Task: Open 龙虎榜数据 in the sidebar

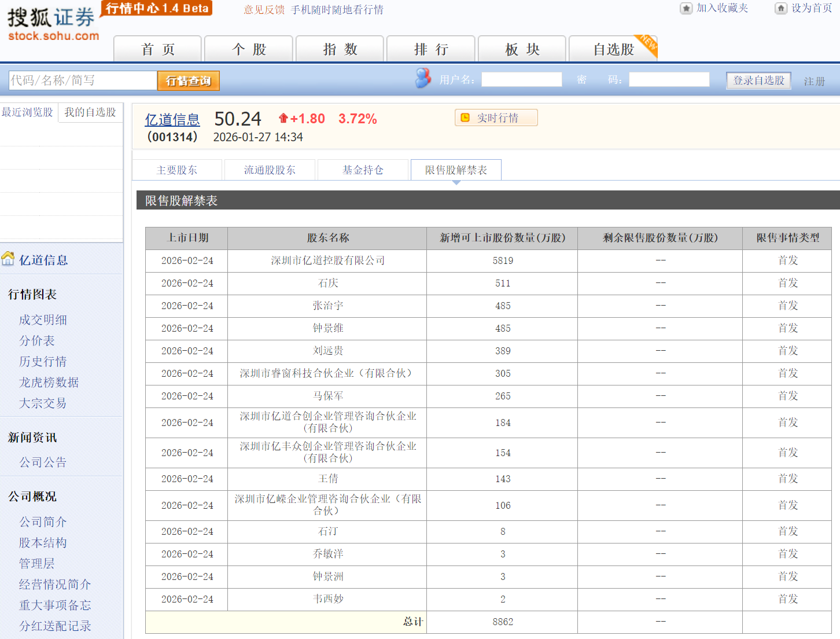Action: [49, 382]
